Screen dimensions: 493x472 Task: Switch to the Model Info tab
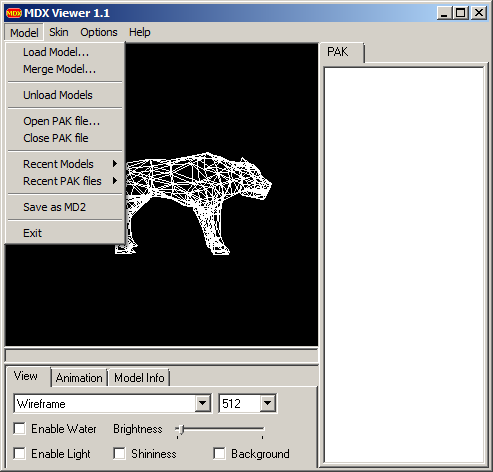pyautogui.click(x=139, y=378)
